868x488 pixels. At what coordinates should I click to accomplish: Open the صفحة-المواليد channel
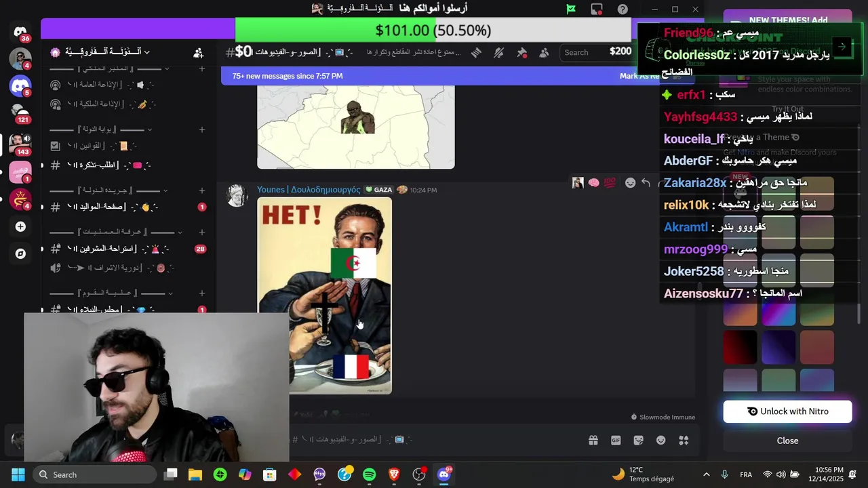[127, 207]
